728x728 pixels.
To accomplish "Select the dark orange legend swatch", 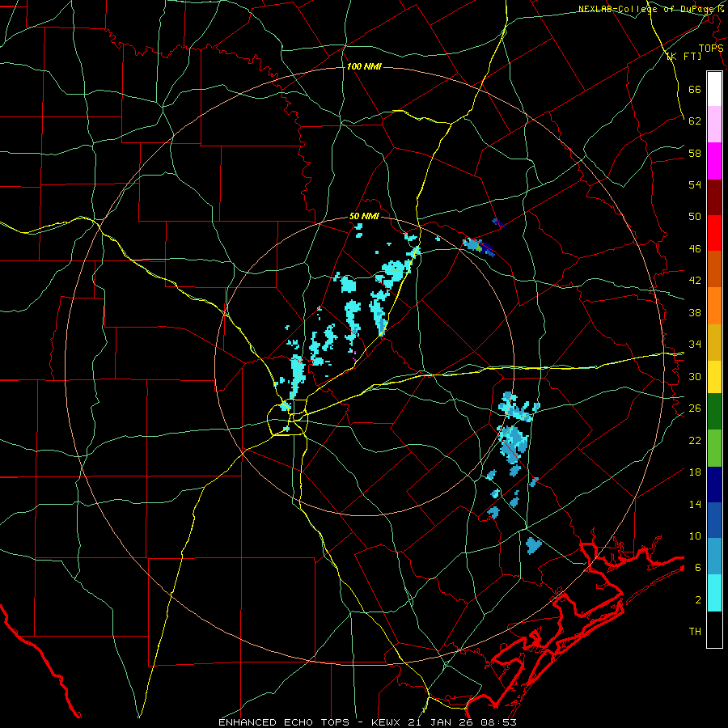I will (x=714, y=269).
